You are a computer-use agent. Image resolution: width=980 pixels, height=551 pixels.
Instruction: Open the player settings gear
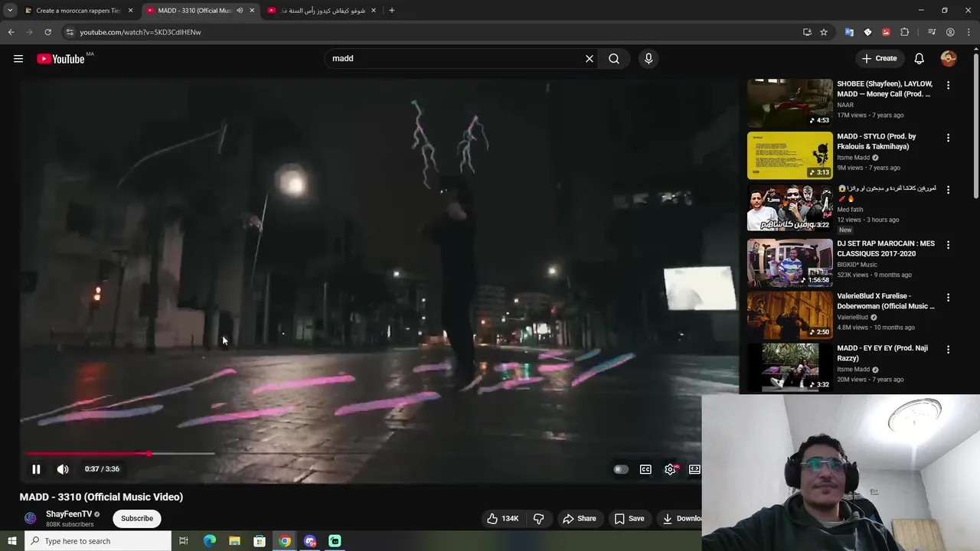coord(671,469)
